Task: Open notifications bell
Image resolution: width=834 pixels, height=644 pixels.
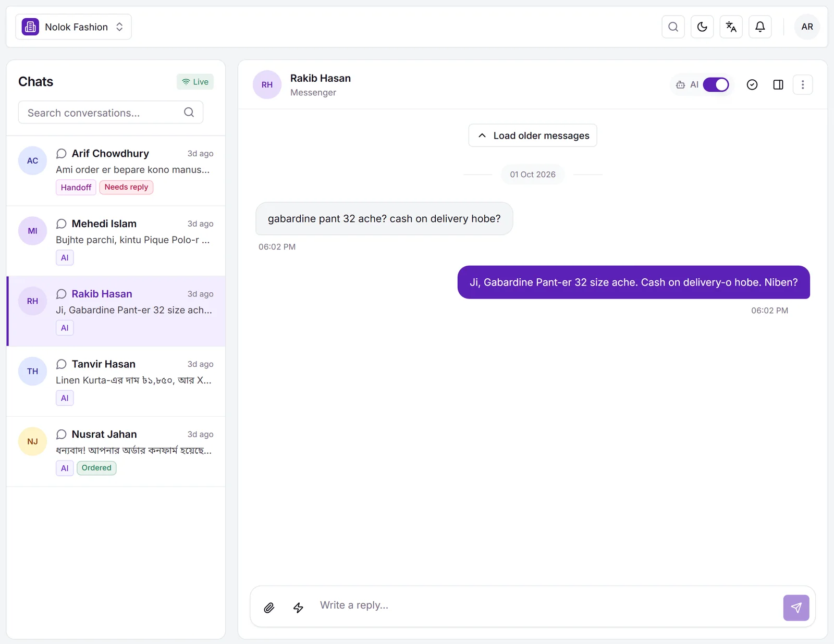Action: coord(760,27)
